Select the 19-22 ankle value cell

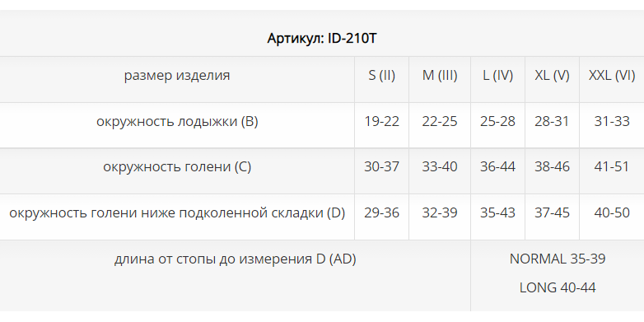[x=381, y=122]
